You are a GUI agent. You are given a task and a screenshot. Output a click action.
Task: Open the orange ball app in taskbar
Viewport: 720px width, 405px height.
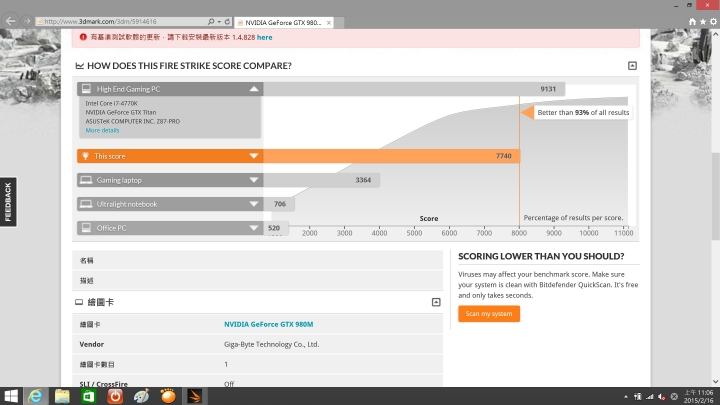[168, 396]
